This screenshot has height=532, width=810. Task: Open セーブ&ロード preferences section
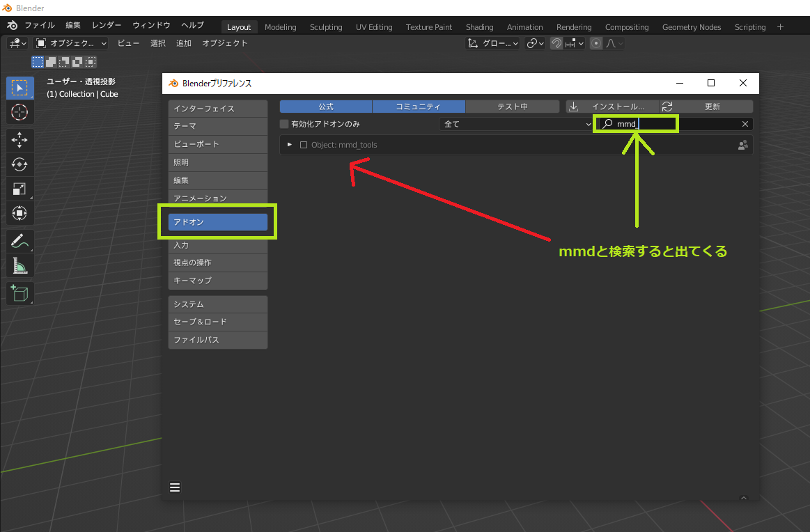[x=217, y=322]
